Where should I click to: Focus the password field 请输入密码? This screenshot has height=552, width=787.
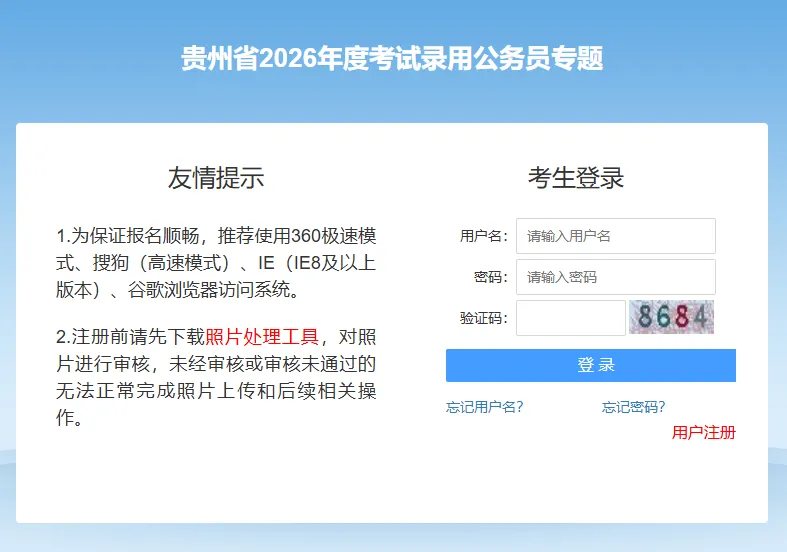tap(616, 277)
